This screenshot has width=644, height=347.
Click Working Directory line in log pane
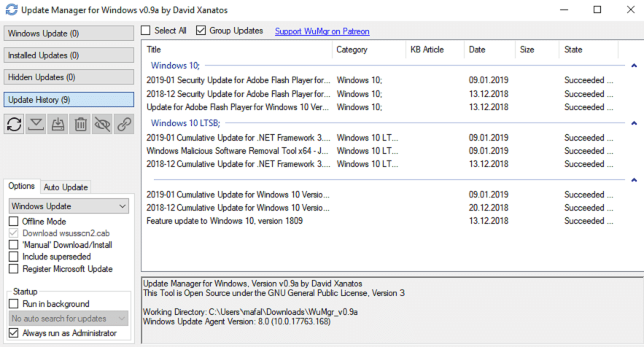(x=250, y=312)
